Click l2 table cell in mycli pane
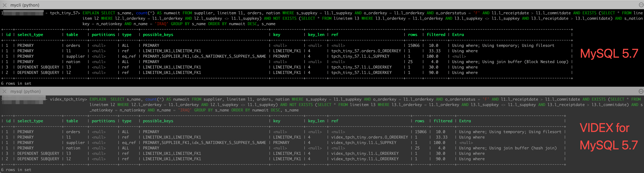 69,73
